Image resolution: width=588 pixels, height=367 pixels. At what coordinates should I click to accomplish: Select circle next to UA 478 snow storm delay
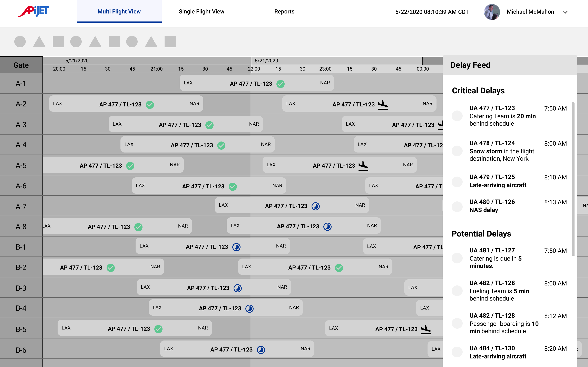point(457,151)
